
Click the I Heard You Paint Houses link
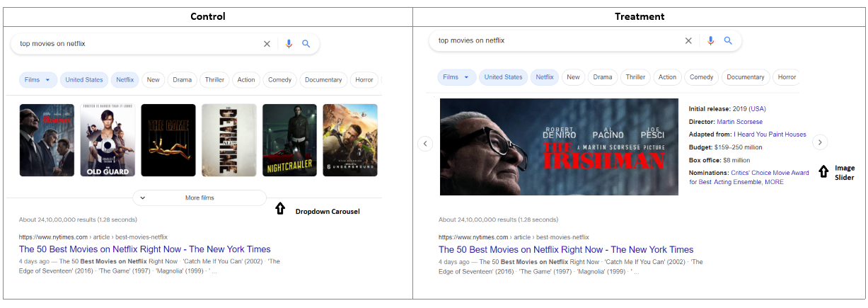pyautogui.click(x=770, y=135)
